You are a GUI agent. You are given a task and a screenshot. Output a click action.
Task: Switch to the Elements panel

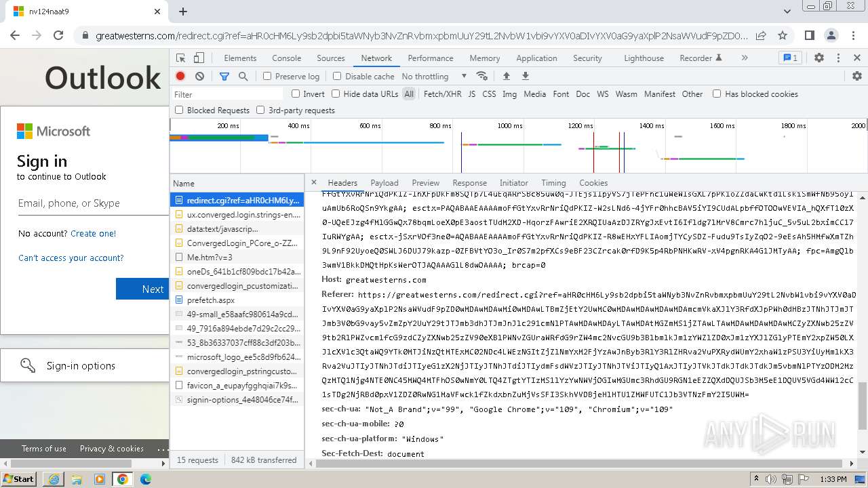[x=240, y=58]
